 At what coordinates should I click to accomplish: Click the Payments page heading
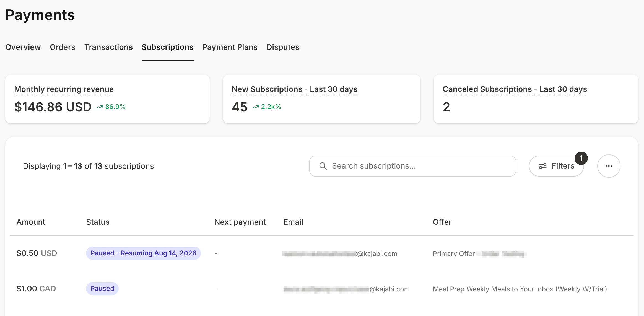40,15
